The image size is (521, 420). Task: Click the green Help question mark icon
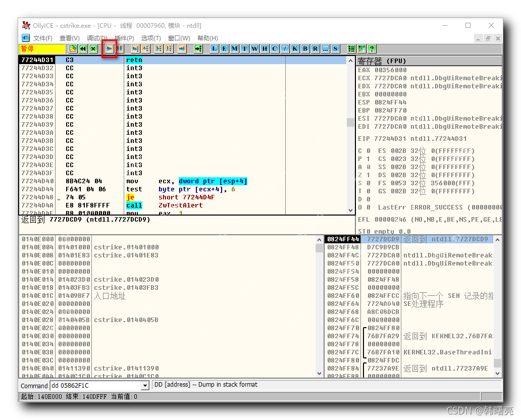tap(372, 49)
